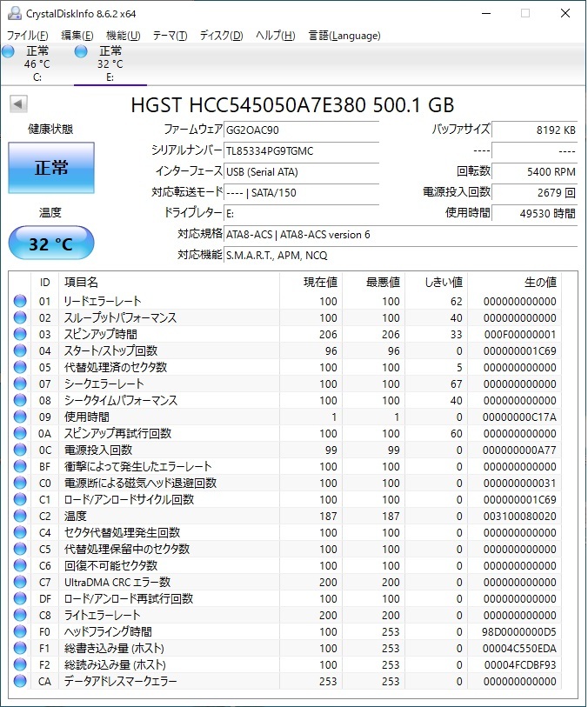This screenshot has height=707, width=588.
Task: Click the 最悪値 column header
Action: point(374,283)
